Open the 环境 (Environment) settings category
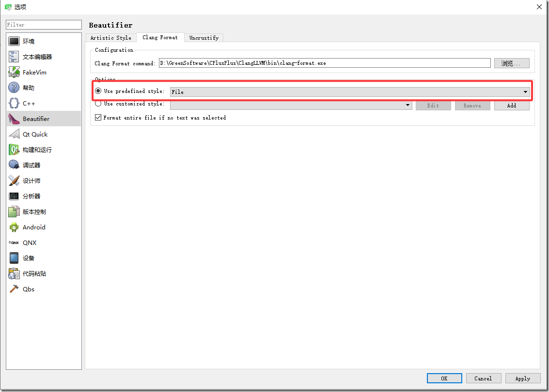Viewport: 549px width, 392px height. click(44, 41)
